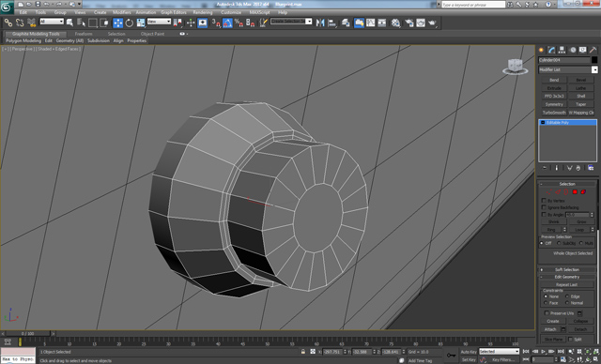Open the Tools menu
The width and height of the screenshot is (601, 364).
click(40, 12)
